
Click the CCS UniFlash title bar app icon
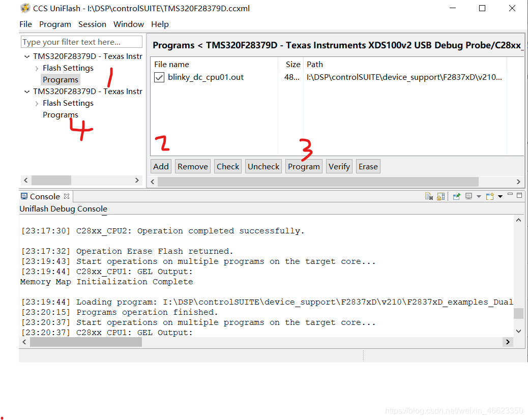pos(25,8)
